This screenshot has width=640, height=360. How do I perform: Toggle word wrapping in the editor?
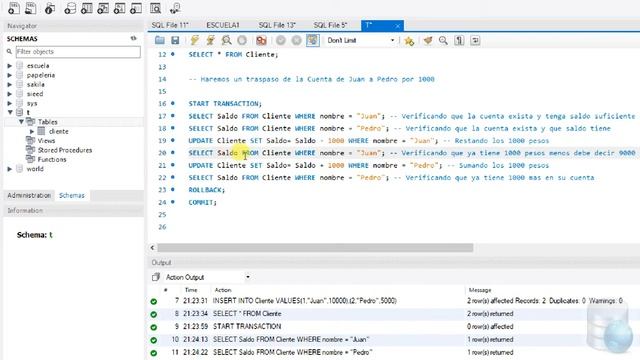tap(475, 40)
